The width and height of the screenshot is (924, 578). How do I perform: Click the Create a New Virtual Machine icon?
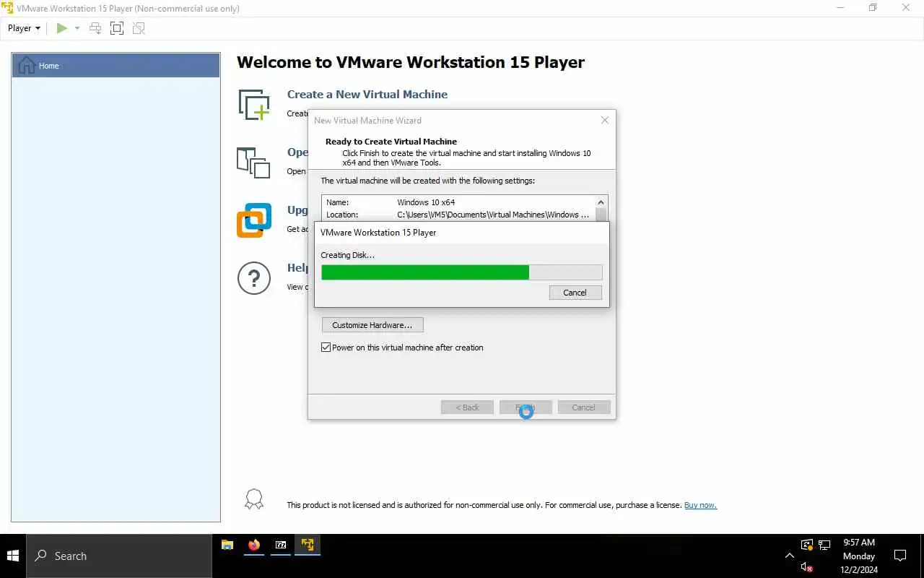254,104
